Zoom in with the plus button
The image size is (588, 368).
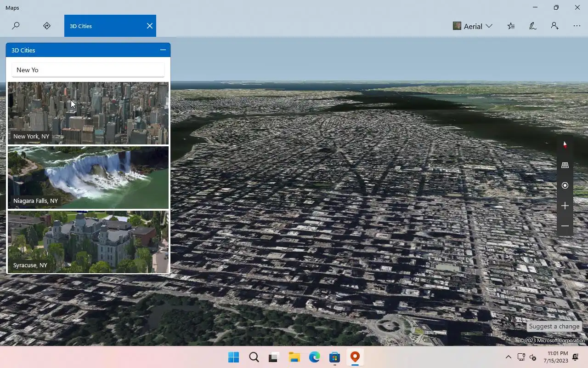pyautogui.click(x=565, y=206)
